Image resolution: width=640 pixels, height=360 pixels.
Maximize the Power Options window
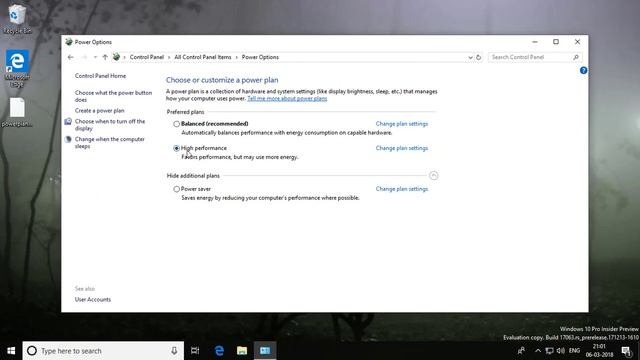(x=556, y=42)
